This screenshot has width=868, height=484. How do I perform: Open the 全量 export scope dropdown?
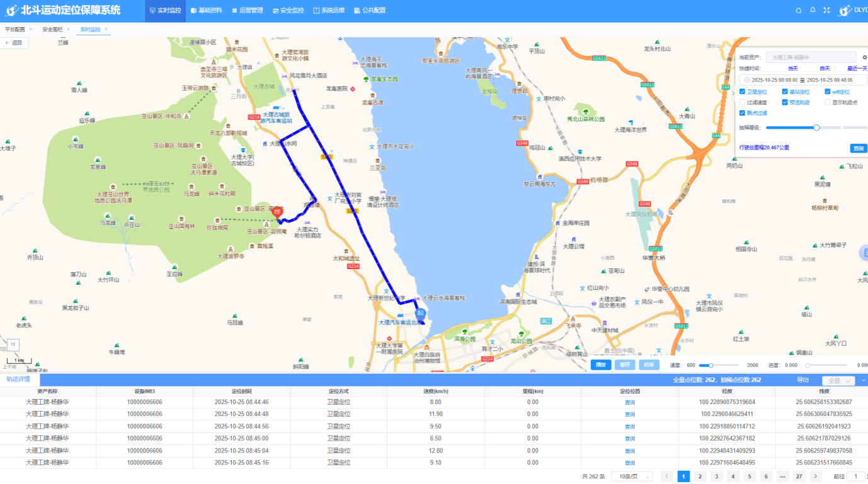[838, 381]
